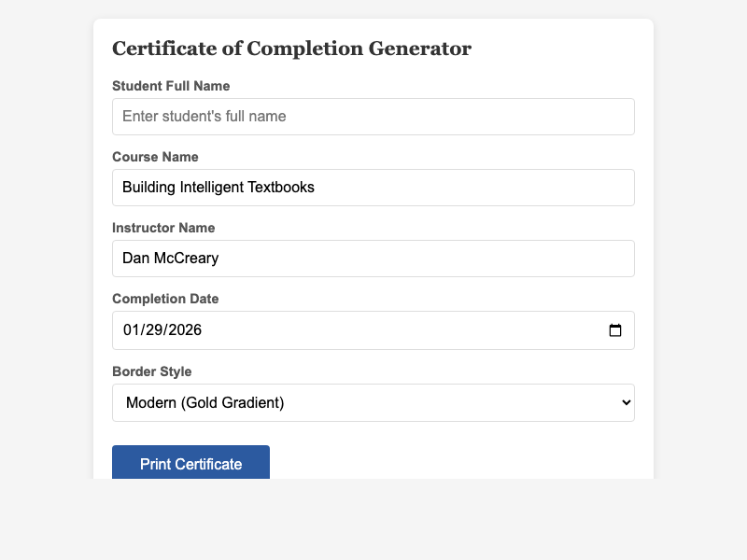Viewport: 747px width, 560px height.
Task: Select the year "2026" in the date
Action: [x=185, y=330]
